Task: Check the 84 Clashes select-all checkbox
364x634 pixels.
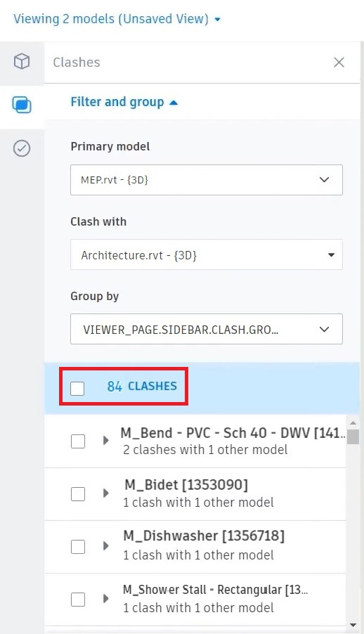Action: coord(77,389)
